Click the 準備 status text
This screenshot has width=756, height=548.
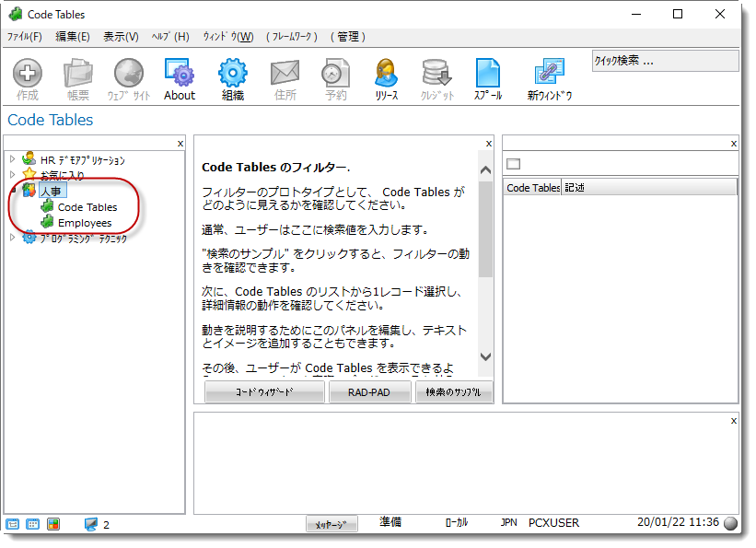coord(390,521)
